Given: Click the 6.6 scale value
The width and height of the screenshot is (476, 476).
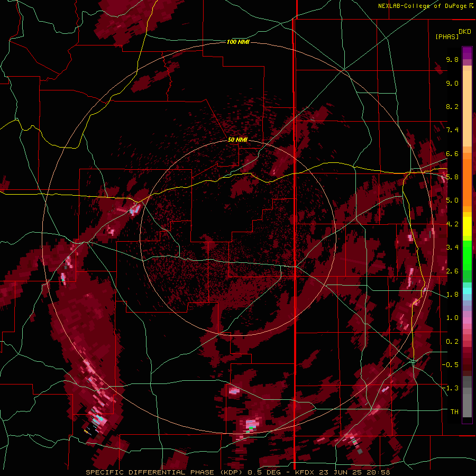Looking at the screenshot, I should click(x=452, y=153).
